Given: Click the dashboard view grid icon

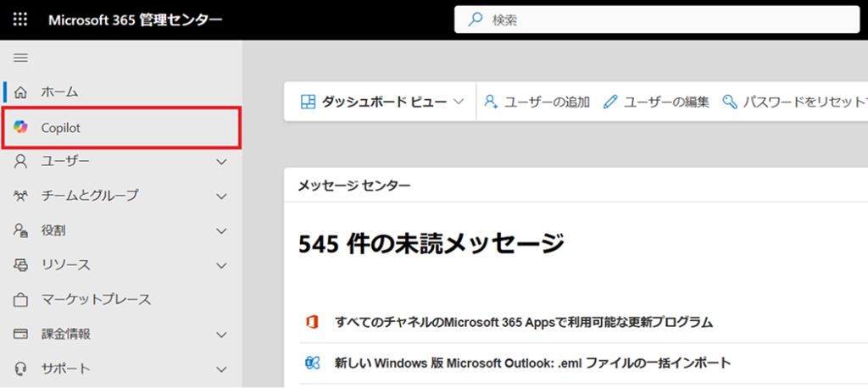Looking at the screenshot, I should (308, 102).
